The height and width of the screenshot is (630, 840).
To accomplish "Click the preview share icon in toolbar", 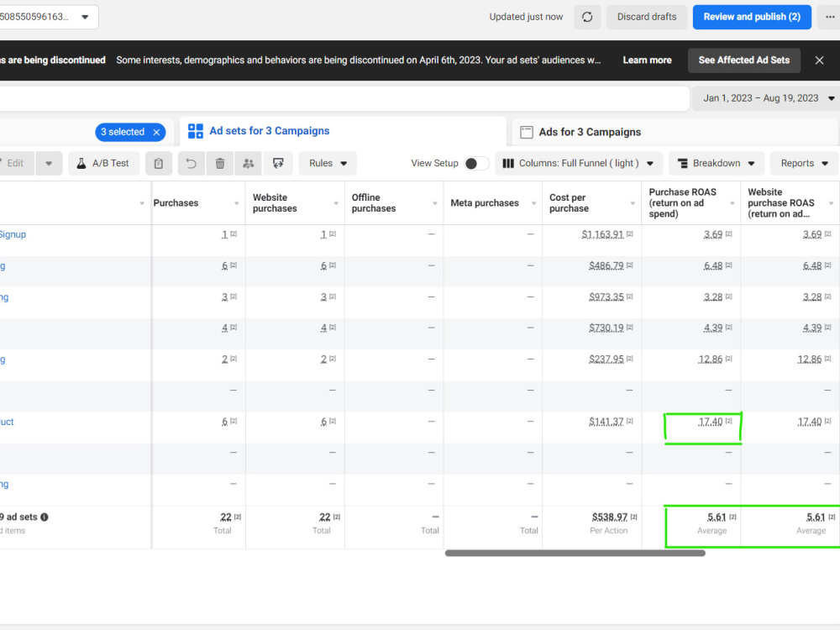I will [x=278, y=164].
